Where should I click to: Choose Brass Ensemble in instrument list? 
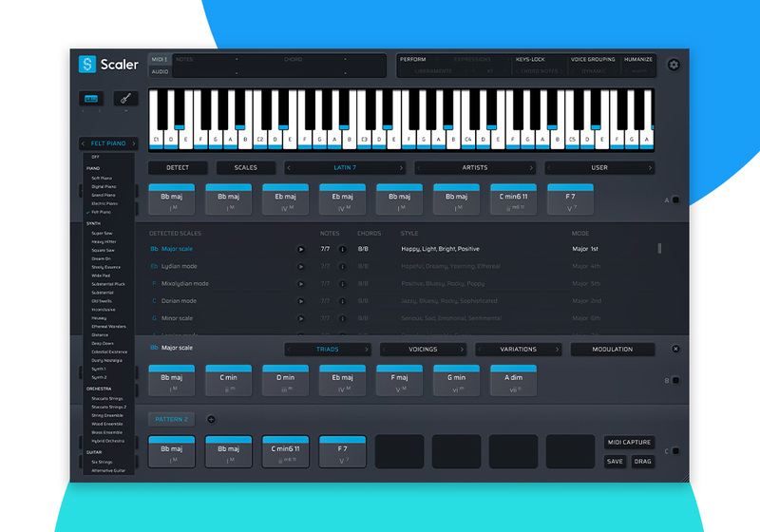[106, 432]
